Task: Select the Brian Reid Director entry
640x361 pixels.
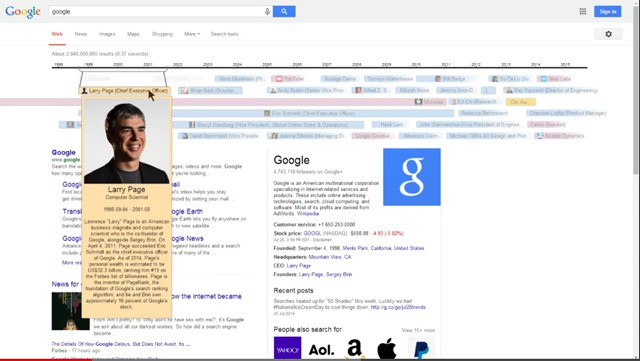Action: [x=209, y=91]
